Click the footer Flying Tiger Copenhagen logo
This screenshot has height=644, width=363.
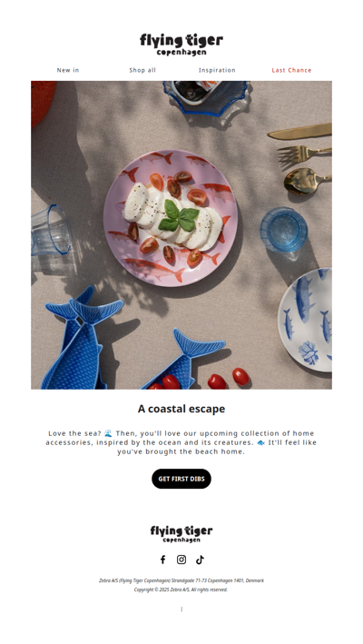[x=181, y=534]
